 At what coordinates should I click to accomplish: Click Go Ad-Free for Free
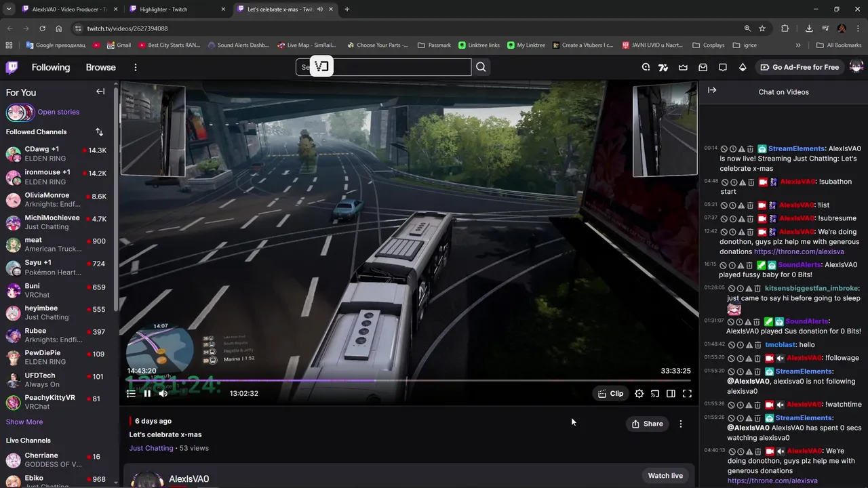[x=800, y=67]
